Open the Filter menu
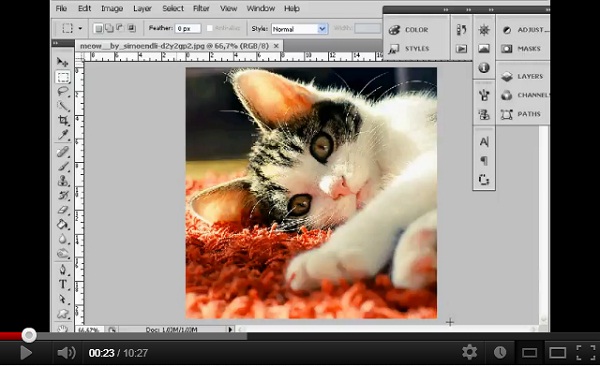The image size is (600, 366). click(201, 8)
